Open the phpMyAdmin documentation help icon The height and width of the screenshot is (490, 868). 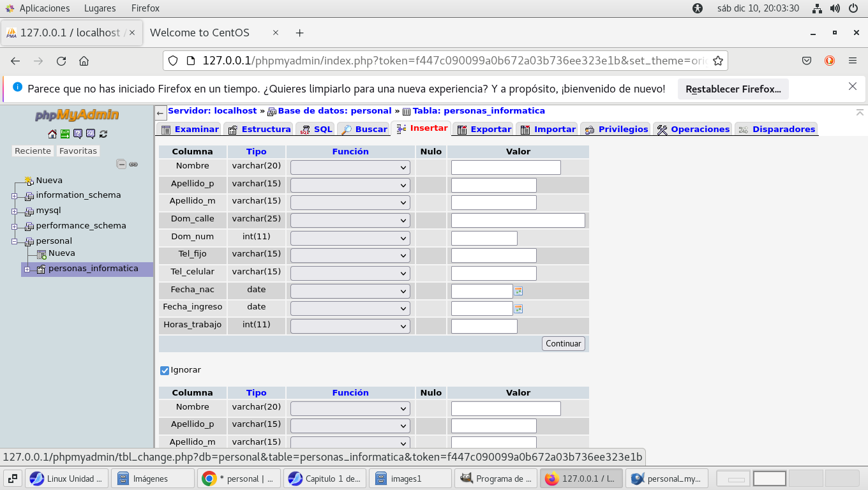point(78,134)
